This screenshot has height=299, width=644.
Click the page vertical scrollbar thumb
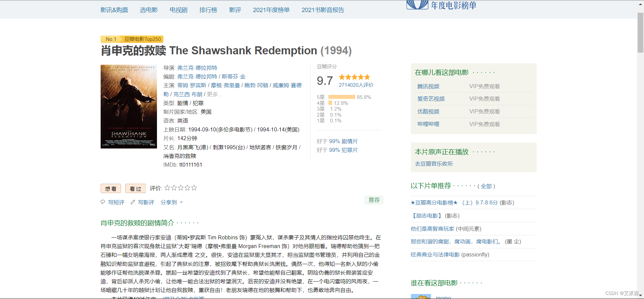point(640,33)
